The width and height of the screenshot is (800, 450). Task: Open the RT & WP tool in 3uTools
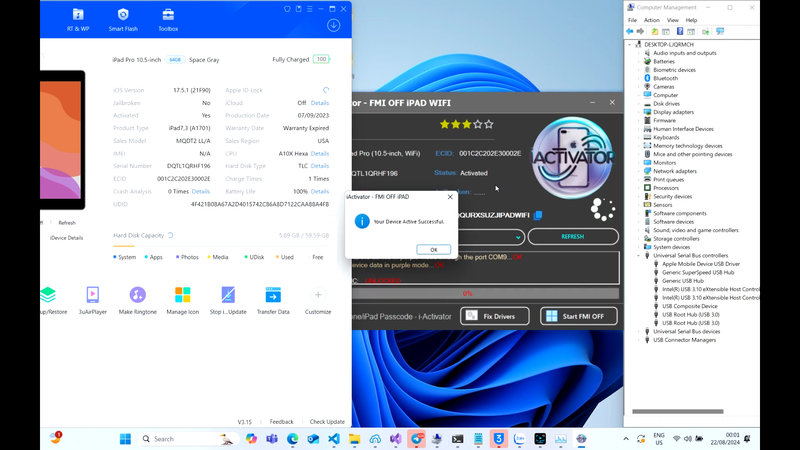(78, 20)
